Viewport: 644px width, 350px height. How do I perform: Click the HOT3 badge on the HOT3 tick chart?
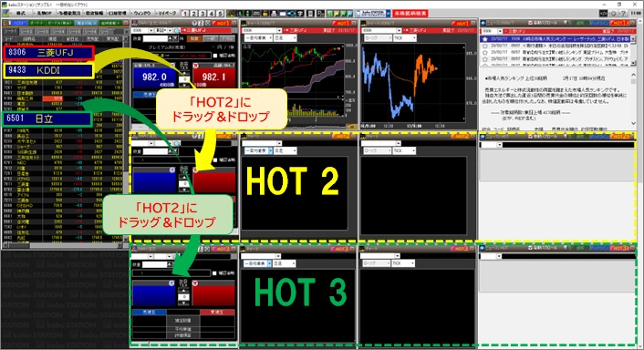(x=459, y=249)
